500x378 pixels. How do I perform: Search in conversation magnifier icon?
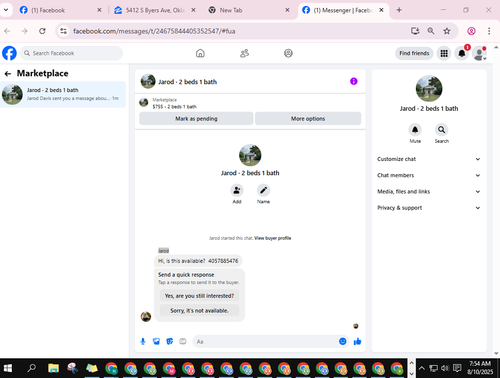pos(442,130)
